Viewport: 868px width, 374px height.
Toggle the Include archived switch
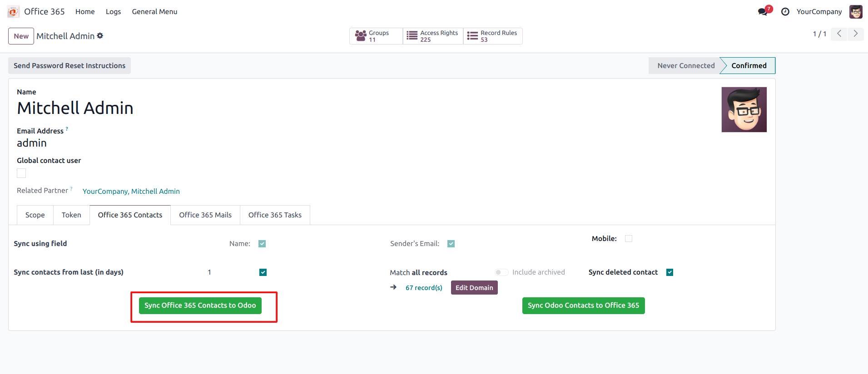click(501, 272)
